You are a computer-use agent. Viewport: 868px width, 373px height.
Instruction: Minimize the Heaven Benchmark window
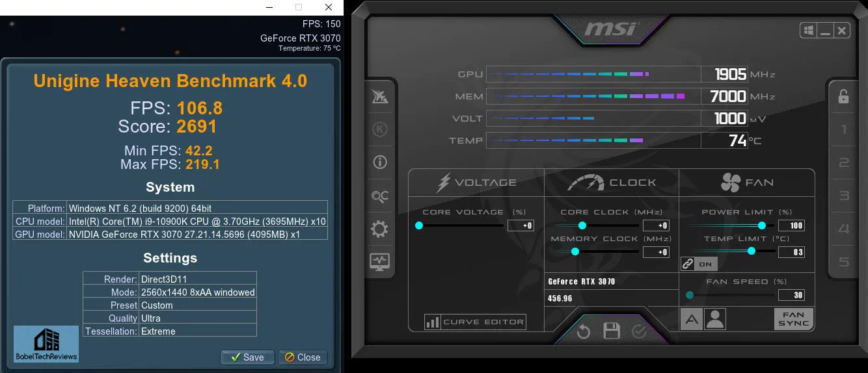click(x=269, y=7)
